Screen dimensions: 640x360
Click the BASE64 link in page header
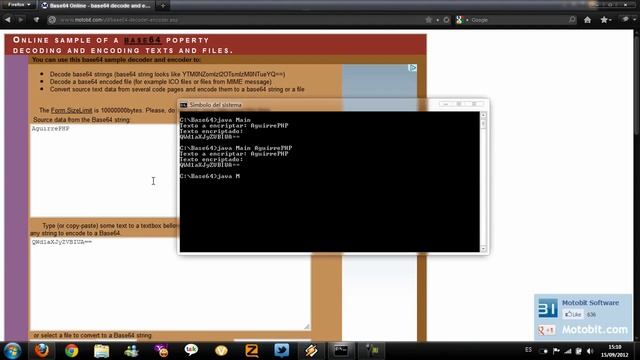click(142, 40)
